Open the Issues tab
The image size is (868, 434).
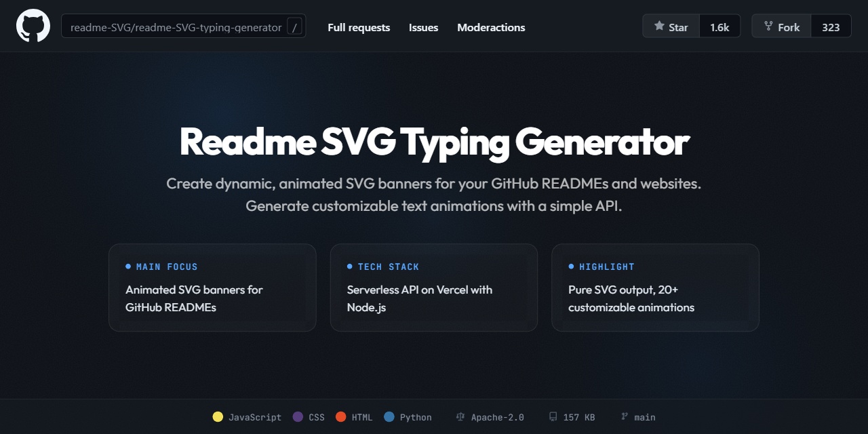point(423,27)
